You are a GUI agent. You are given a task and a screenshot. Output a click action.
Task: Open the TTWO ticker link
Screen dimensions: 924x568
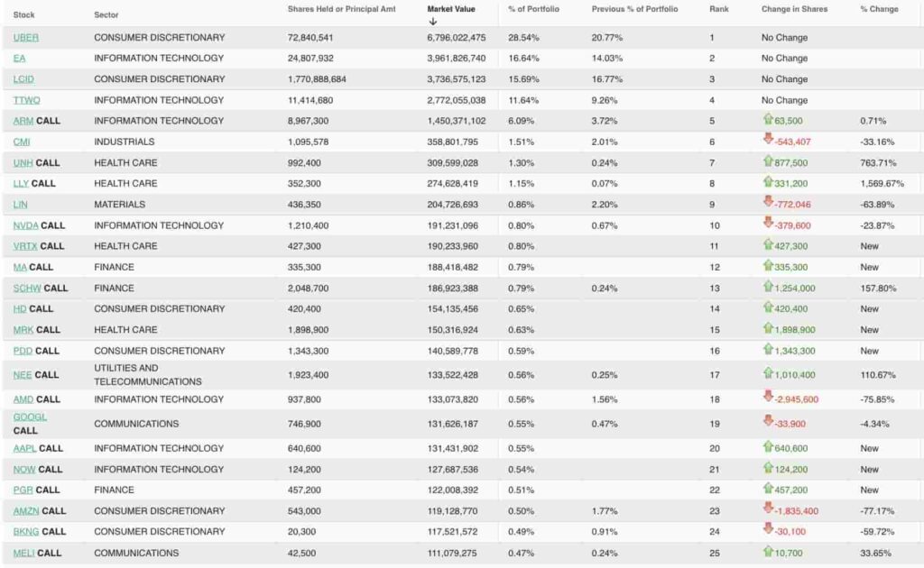pyautogui.click(x=26, y=100)
